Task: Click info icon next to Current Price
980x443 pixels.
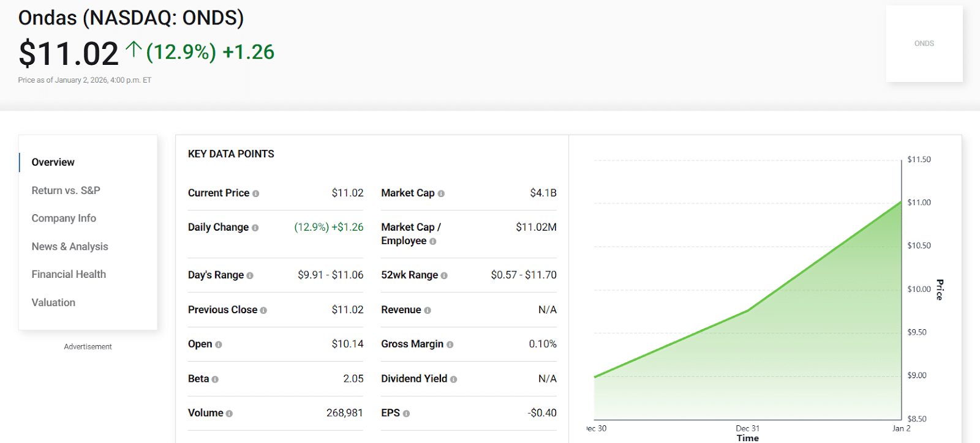Action: click(x=256, y=193)
